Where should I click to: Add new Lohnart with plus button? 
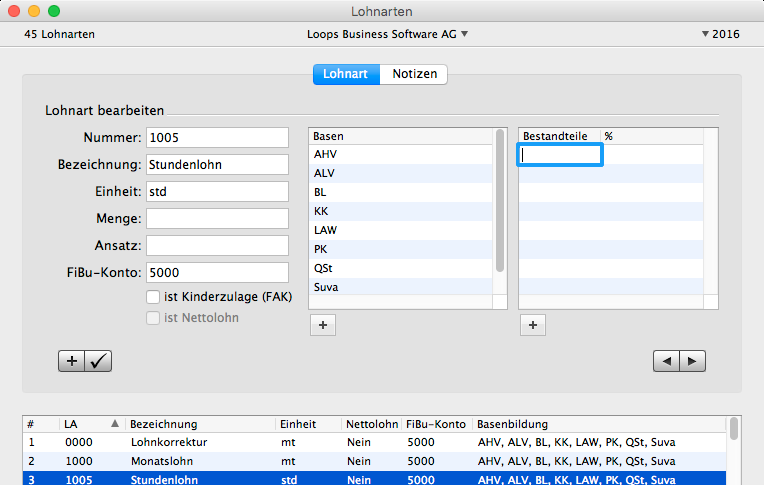[71, 361]
